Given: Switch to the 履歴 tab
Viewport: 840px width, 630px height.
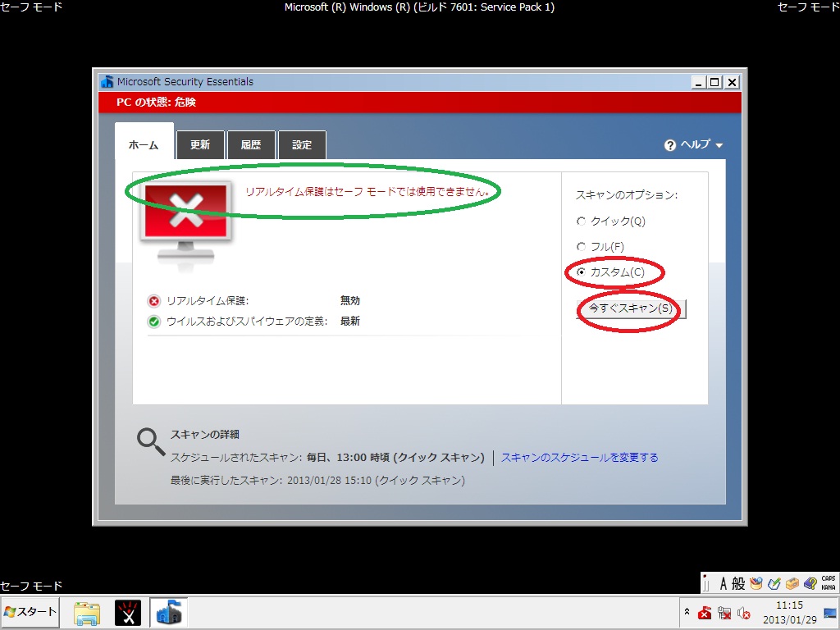Looking at the screenshot, I should (251, 144).
